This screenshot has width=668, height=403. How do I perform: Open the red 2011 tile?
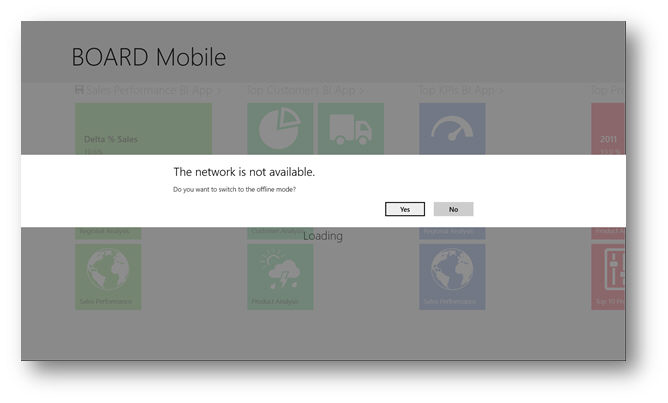[x=608, y=129]
